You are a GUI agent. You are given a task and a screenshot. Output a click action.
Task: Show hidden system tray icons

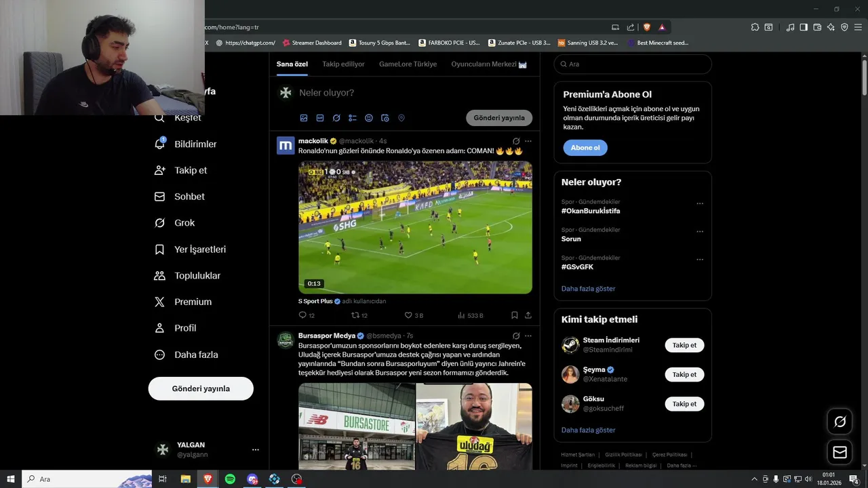coord(754,479)
